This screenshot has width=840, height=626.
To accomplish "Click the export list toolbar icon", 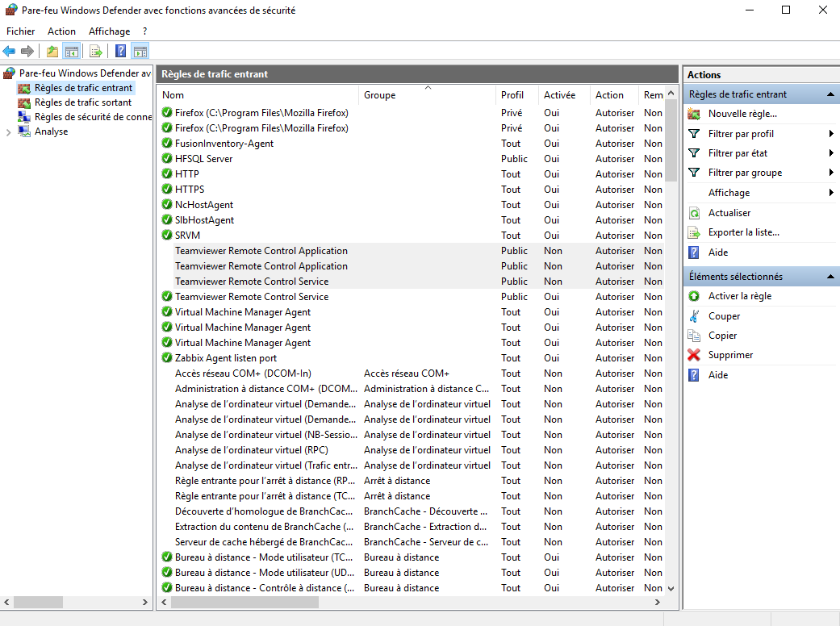I will [96, 52].
